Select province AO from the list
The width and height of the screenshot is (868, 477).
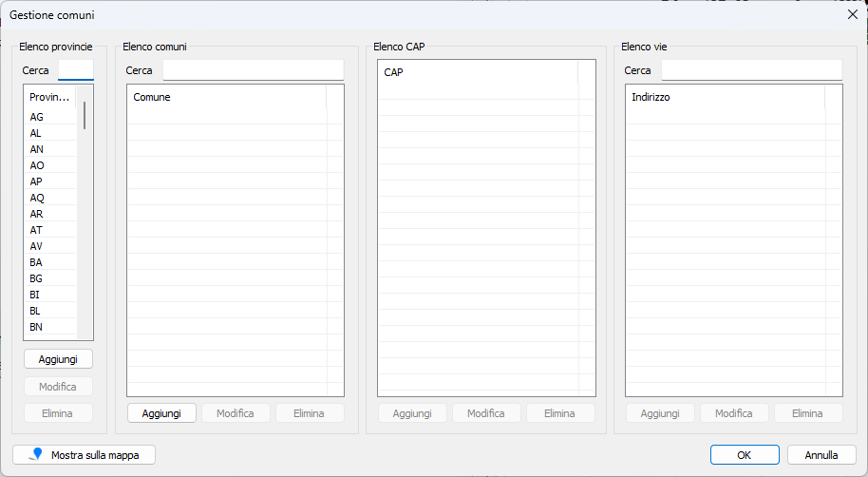coord(37,165)
